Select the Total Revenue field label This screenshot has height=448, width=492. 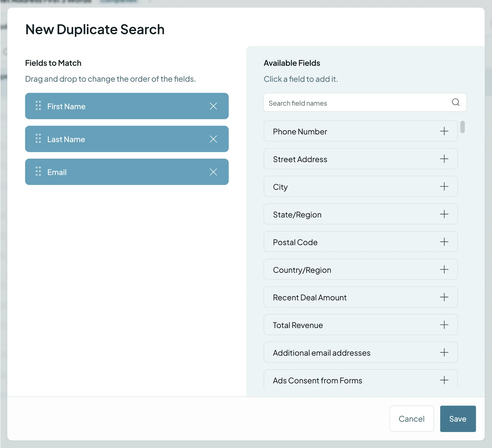click(298, 325)
